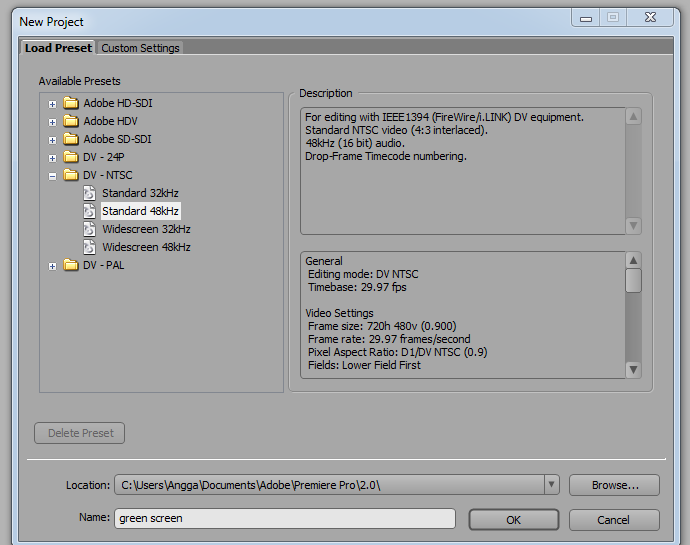Select the Standard 32kHz preset

pos(140,193)
